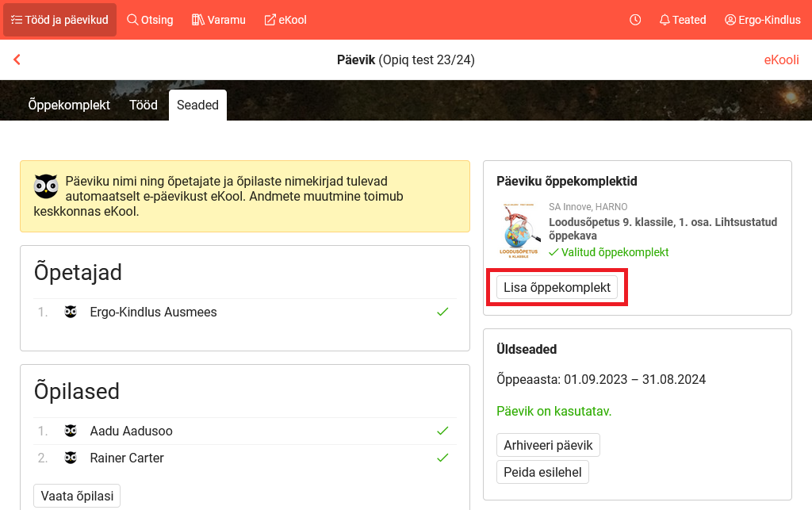Viewport: 812px width, 510px height.
Task: Click the Arhiveeri päevik button
Action: [x=548, y=445]
